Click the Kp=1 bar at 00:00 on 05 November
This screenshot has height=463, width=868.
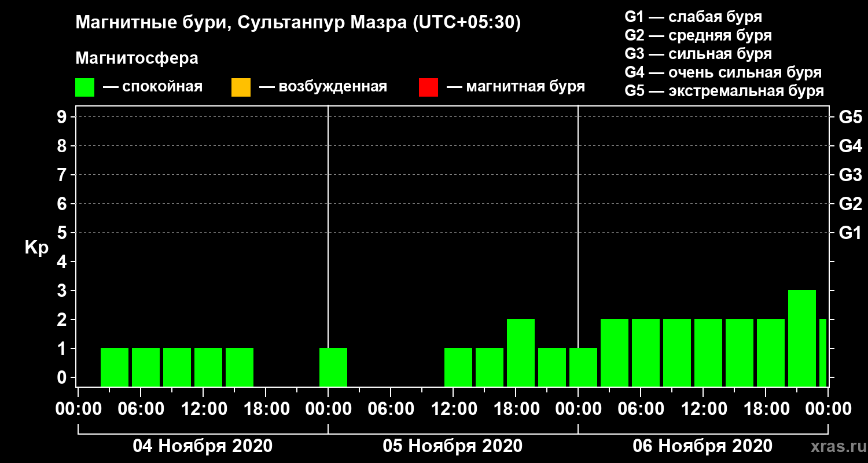333,367
